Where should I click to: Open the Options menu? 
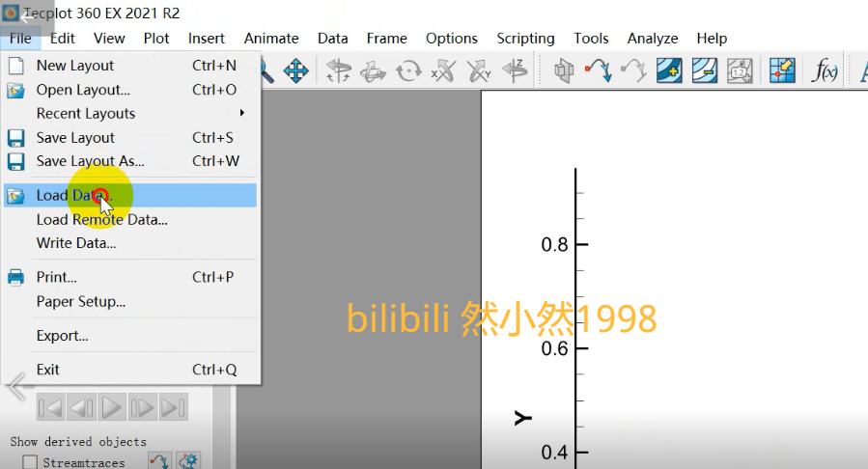coord(451,39)
